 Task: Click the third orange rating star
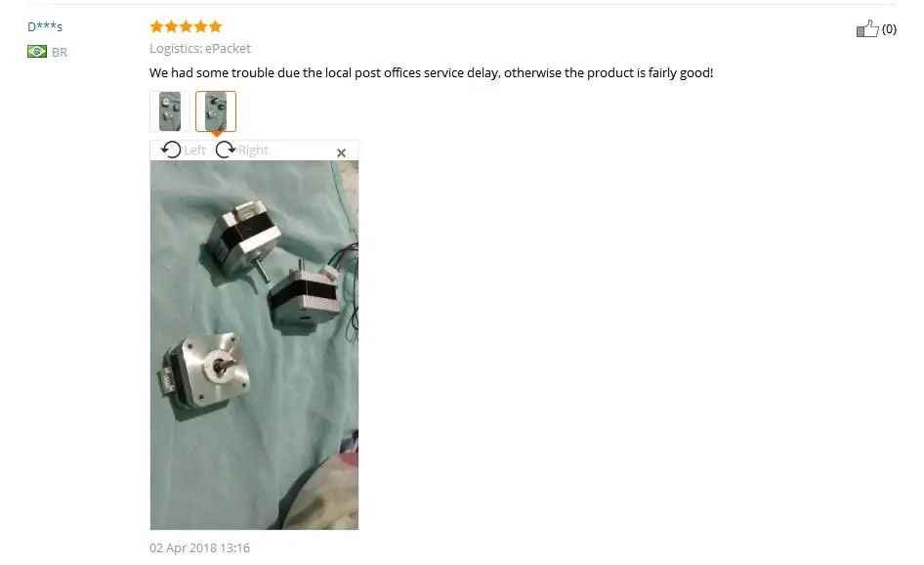tap(186, 26)
